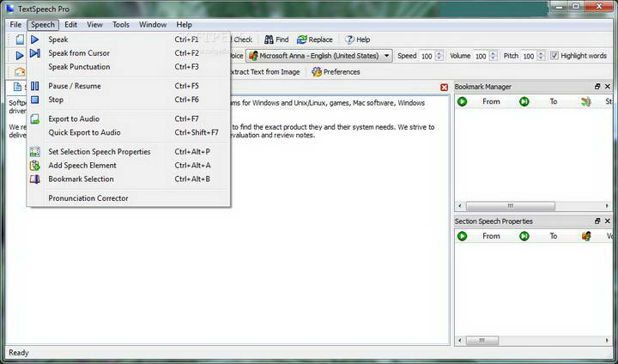Open the Microsoft Anna voice dropdown
Viewport: 618px width, 364px height.
[x=319, y=56]
